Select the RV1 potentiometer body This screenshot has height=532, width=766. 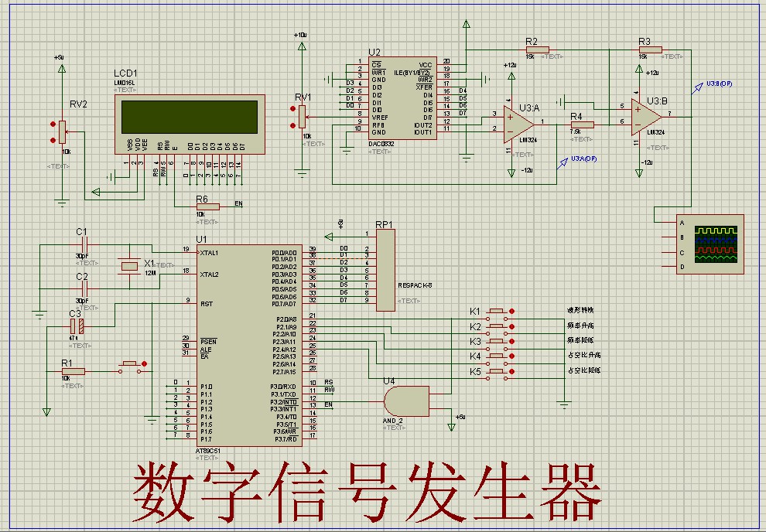(x=302, y=117)
